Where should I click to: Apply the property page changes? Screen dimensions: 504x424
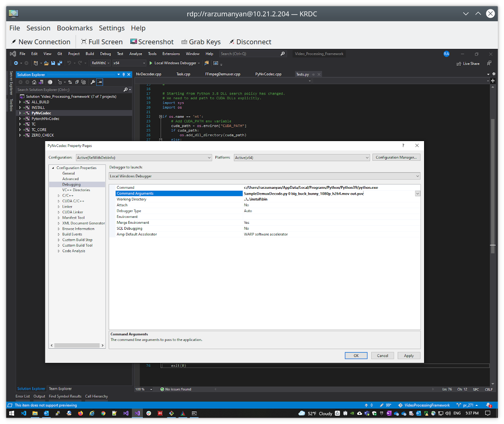[x=409, y=355]
